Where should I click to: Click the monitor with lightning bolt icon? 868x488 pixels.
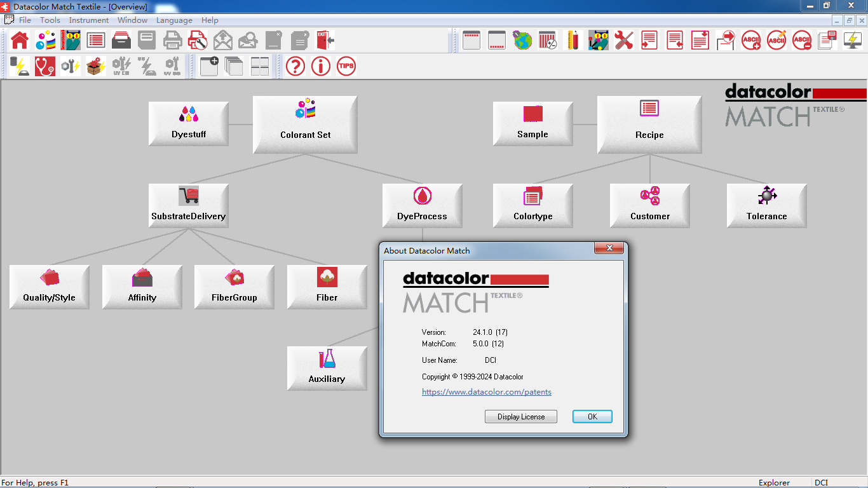point(853,41)
